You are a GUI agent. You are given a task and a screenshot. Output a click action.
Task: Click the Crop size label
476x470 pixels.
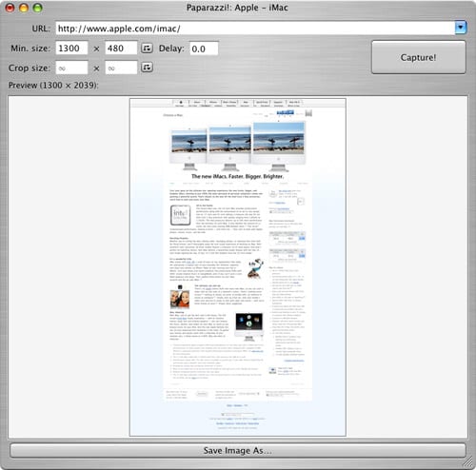coord(30,69)
